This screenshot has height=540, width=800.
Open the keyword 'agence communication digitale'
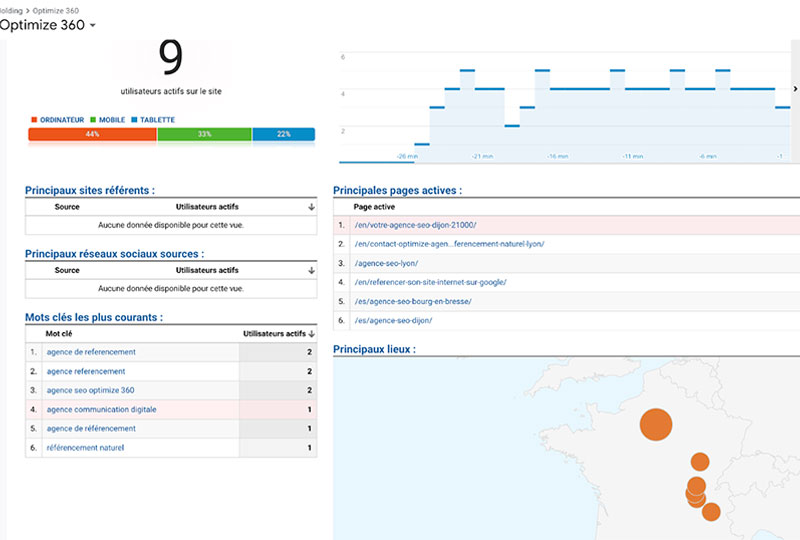101,409
